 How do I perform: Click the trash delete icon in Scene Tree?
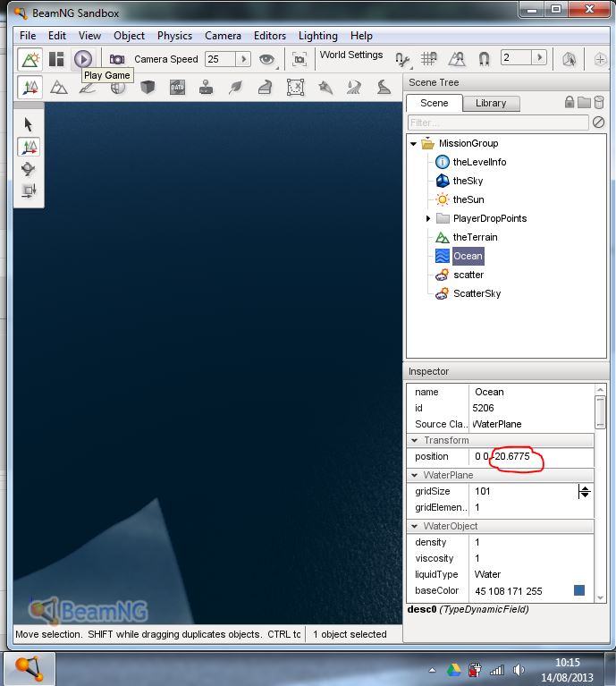[599, 102]
